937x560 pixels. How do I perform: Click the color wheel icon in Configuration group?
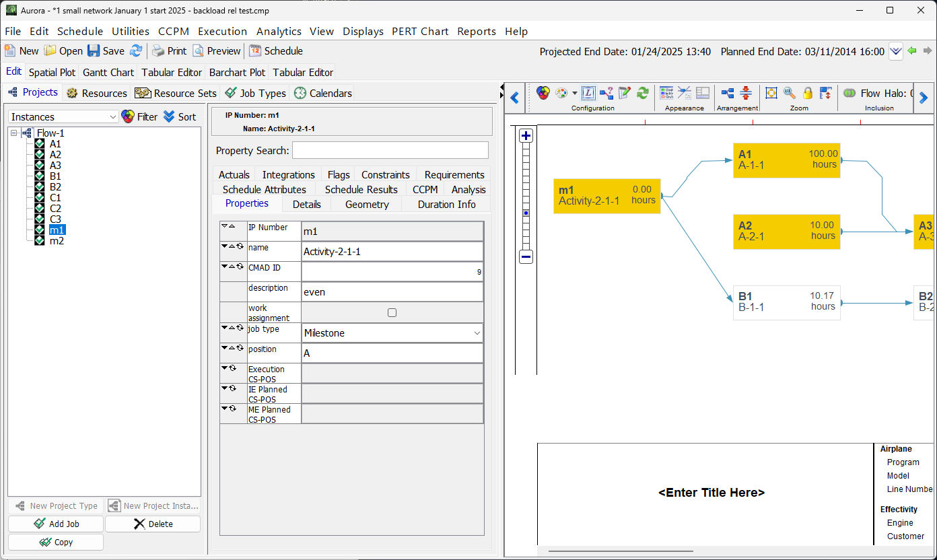click(x=543, y=94)
